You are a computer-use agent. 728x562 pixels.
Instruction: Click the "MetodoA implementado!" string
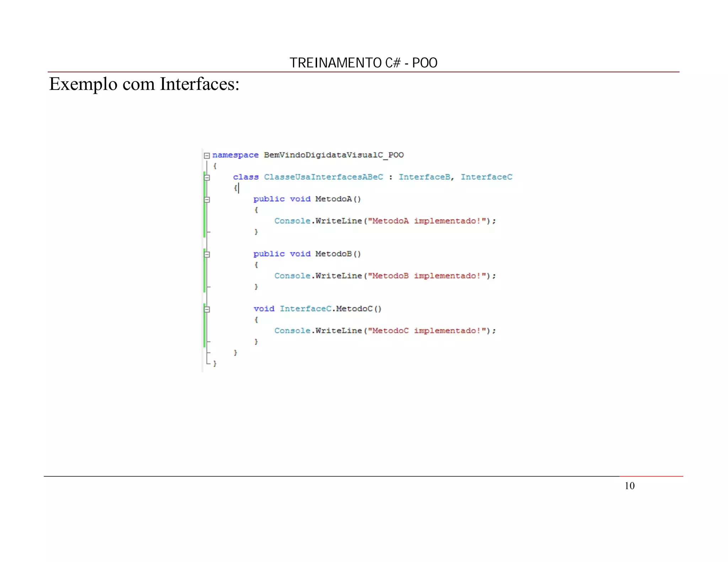click(x=427, y=221)
